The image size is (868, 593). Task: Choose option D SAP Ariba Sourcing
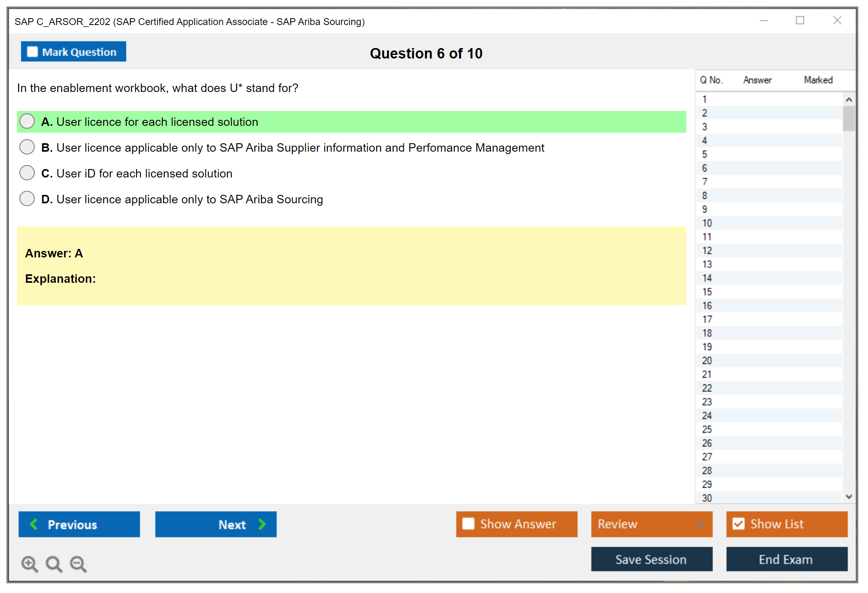click(x=27, y=199)
